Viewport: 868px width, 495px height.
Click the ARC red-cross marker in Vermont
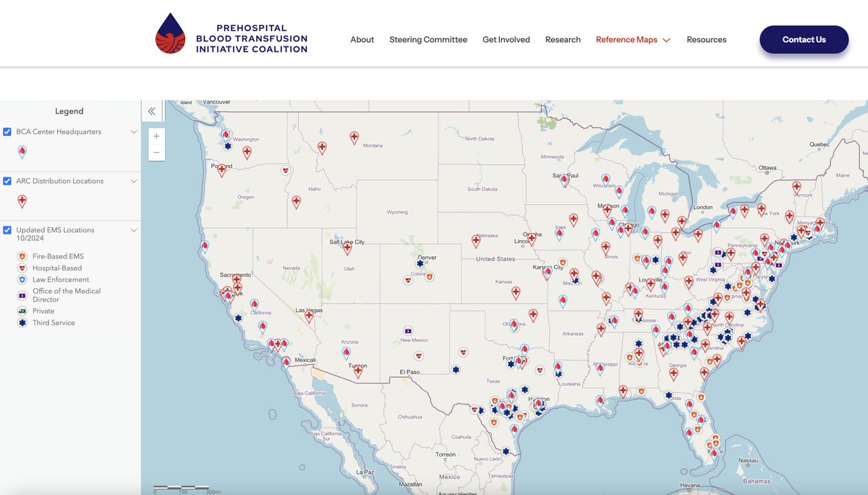796,187
